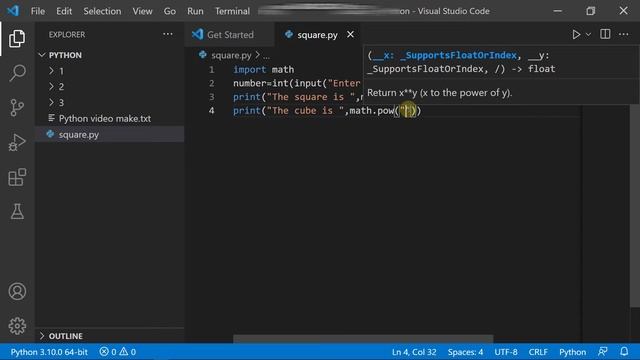Viewport: 640px width, 360px height.
Task: Expand the OUTLINE section
Action: point(109,336)
